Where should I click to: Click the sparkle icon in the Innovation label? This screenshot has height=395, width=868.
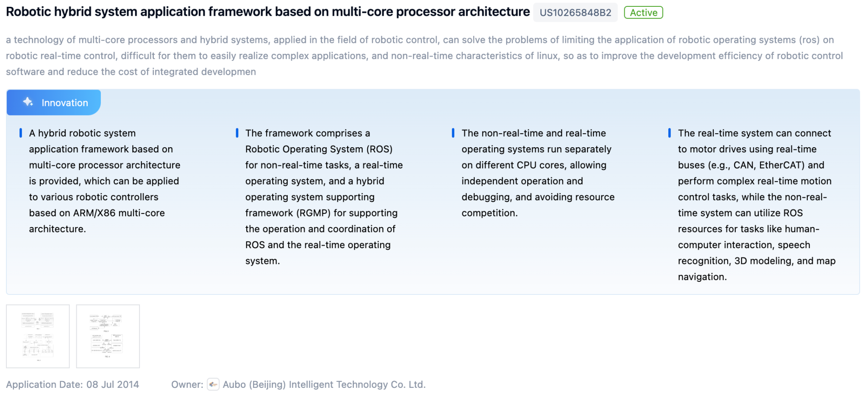pyautogui.click(x=28, y=102)
